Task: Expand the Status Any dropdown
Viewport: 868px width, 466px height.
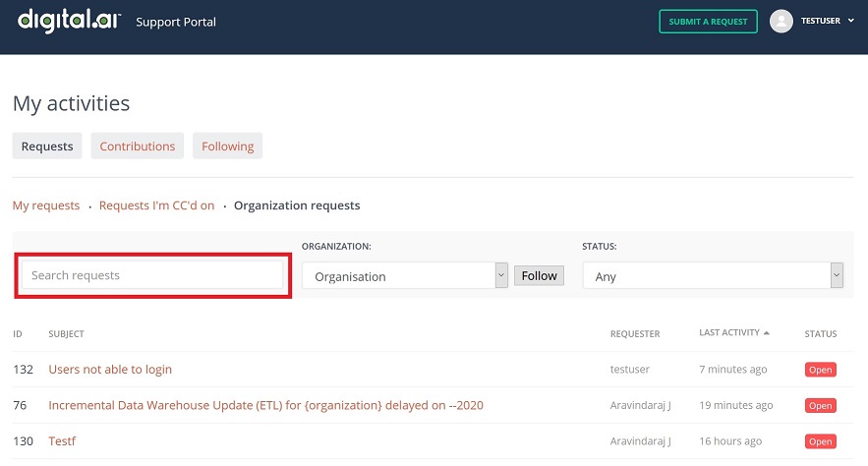Action: (x=713, y=276)
